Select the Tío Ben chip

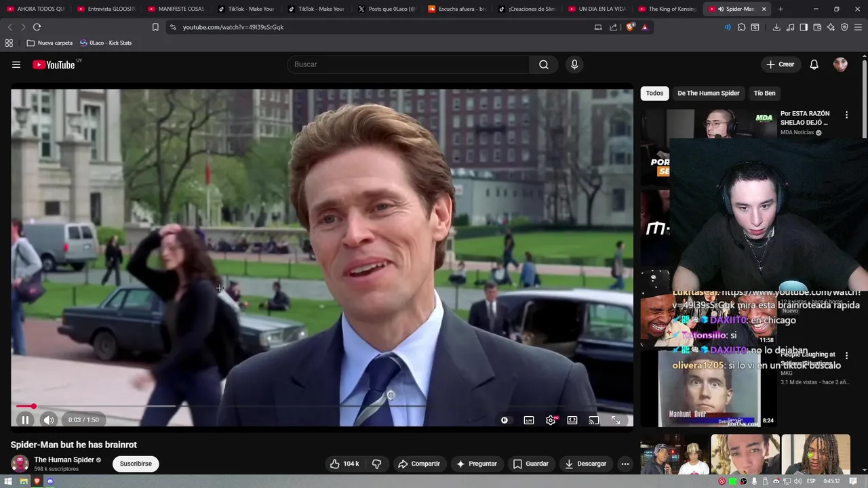[x=764, y=93]
